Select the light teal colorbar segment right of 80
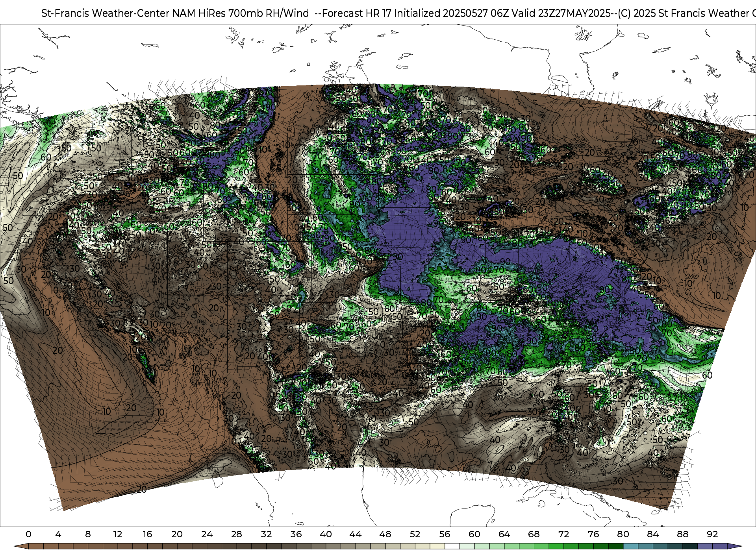Image resolution: width=756 pixels, height=551 pixels. (x=630, y=546)
